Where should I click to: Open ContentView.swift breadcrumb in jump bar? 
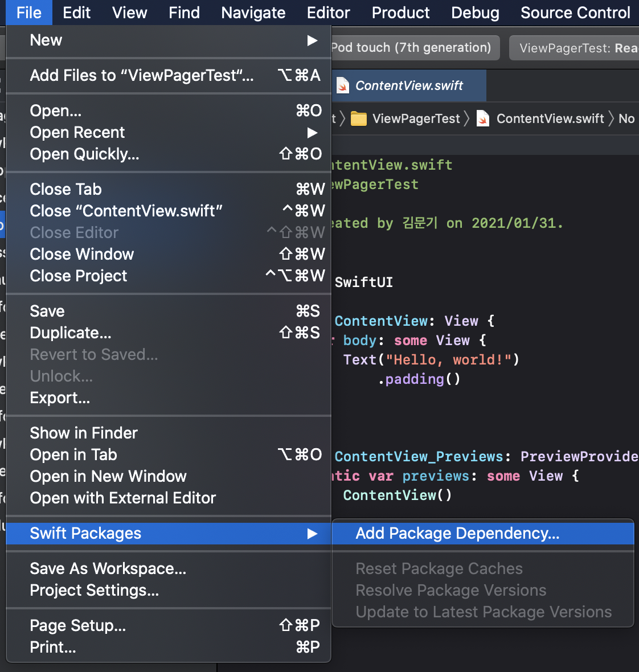[x=550, y=118]
